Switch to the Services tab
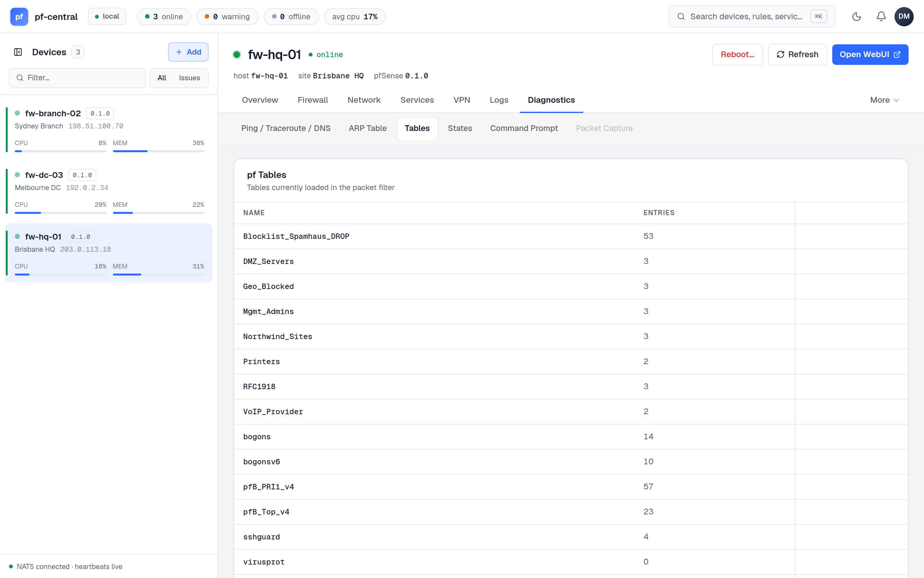 click(417, 100)
